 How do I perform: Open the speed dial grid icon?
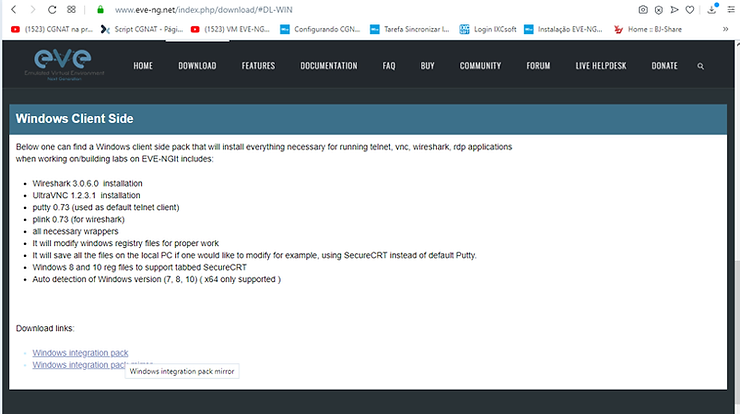tap(71, 9)
